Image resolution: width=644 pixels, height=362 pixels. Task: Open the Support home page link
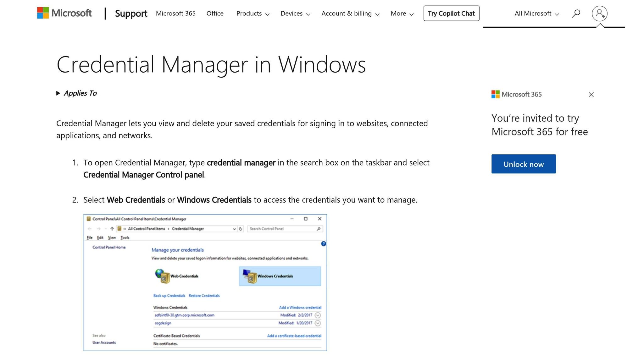click(131, 14)
